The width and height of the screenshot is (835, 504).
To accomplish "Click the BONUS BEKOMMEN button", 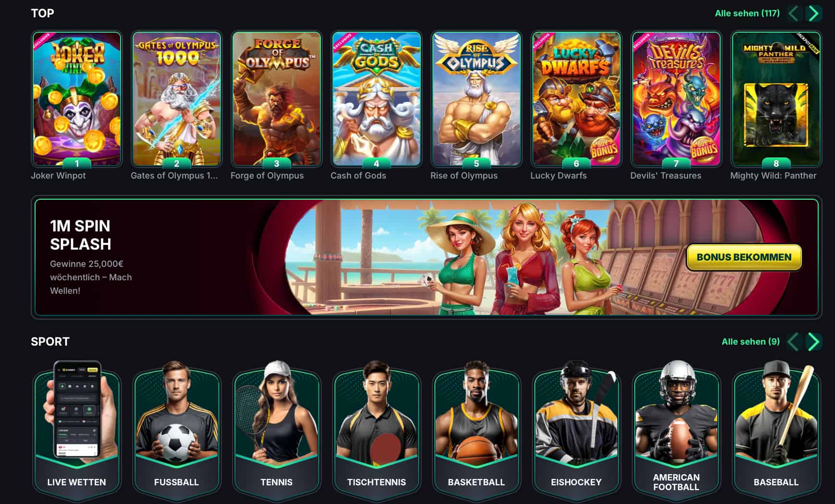I will (x=744, y=257).
